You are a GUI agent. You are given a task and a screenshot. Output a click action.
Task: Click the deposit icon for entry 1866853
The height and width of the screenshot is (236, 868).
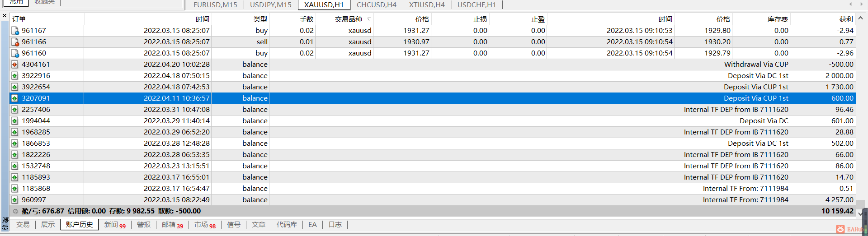tap(14, 143)
